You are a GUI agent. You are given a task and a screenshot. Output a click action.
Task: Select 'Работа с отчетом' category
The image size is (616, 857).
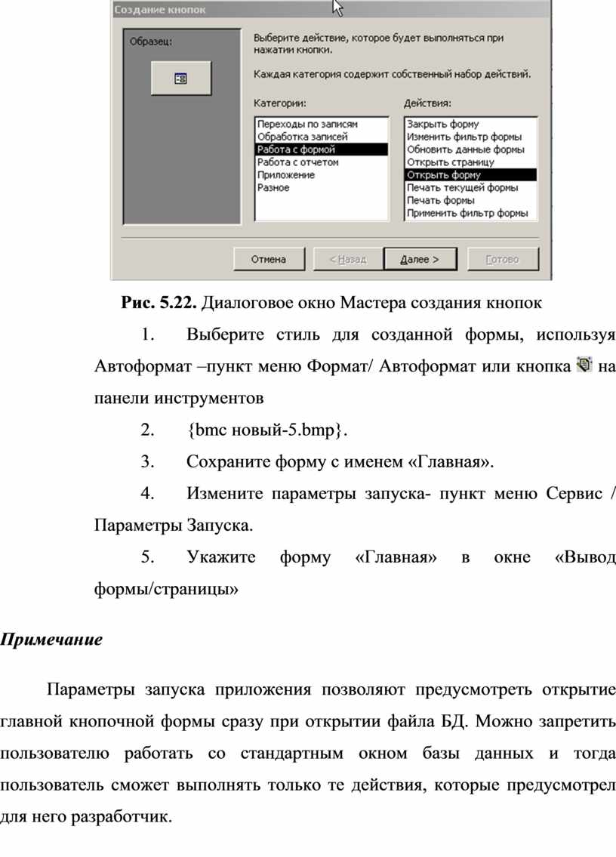coord(298,162)
